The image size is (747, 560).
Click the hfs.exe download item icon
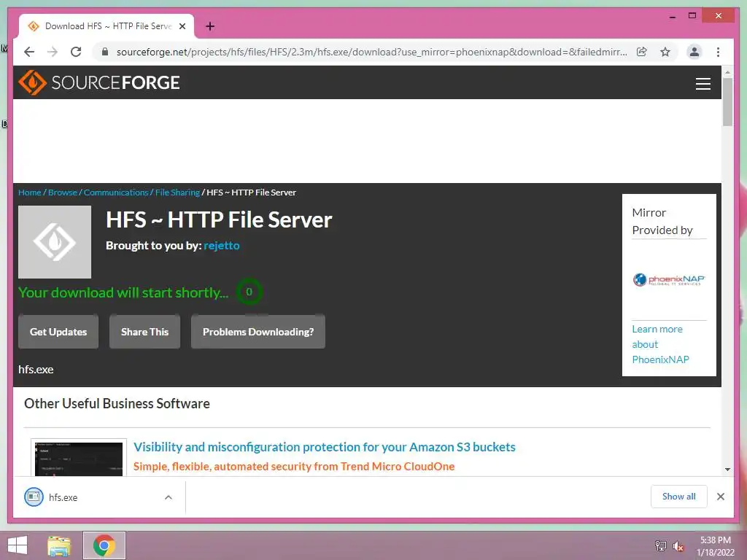point(34,497)
